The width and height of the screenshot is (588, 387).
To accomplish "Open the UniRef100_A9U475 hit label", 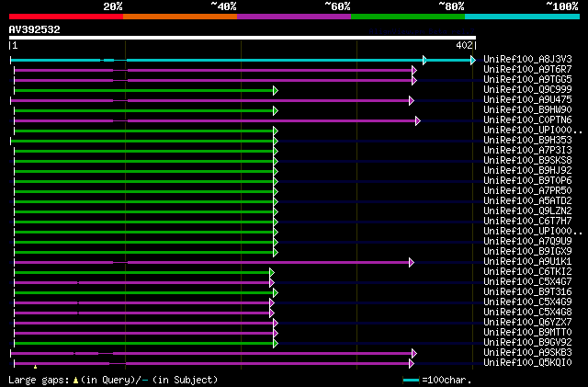I will 527,100.
